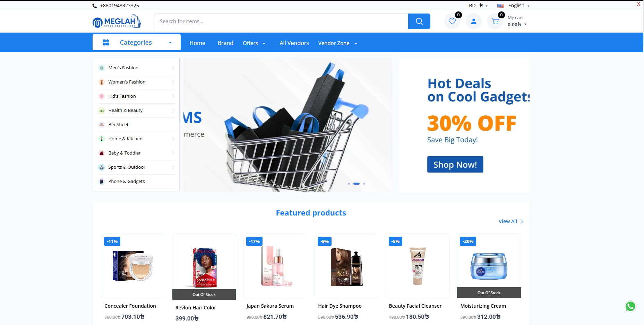
Task: Open the wishlist heart icon
Action: pos(452,21)
